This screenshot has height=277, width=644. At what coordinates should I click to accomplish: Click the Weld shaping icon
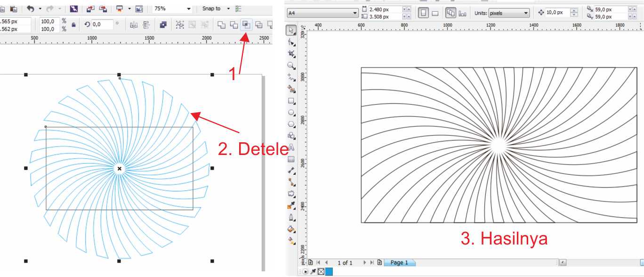coord(221,24)
